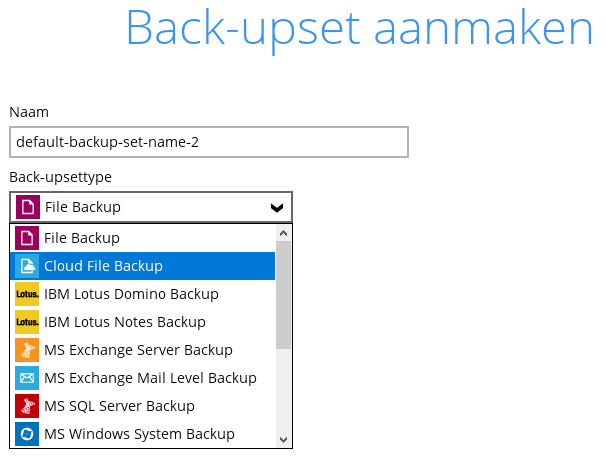Click the orange MS Exchange Server icon

27,350
